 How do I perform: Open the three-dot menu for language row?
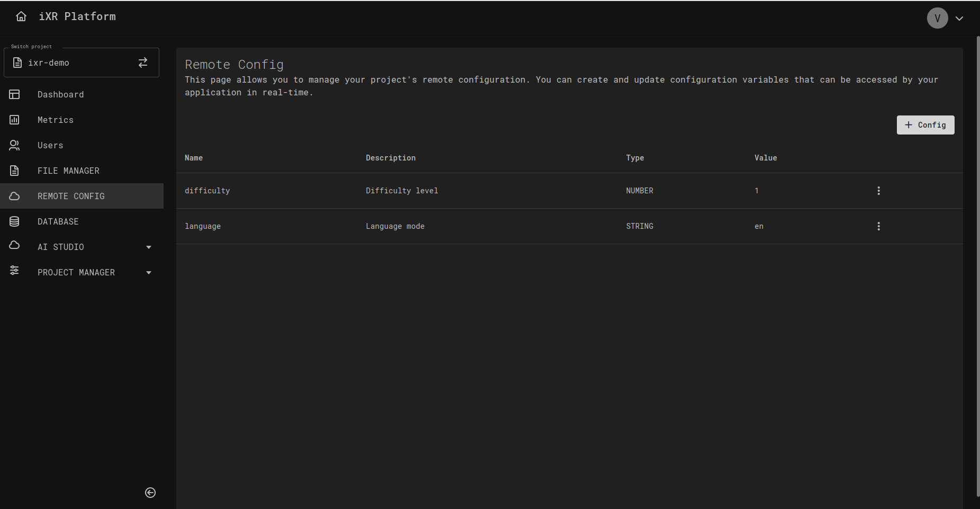point(878,226)
